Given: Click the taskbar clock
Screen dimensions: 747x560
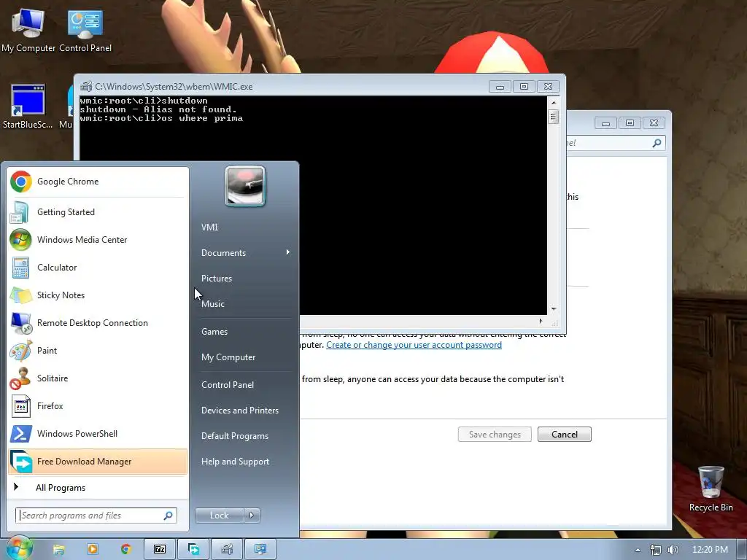Looking at the screenshot, I should click(x=710, y=550).
